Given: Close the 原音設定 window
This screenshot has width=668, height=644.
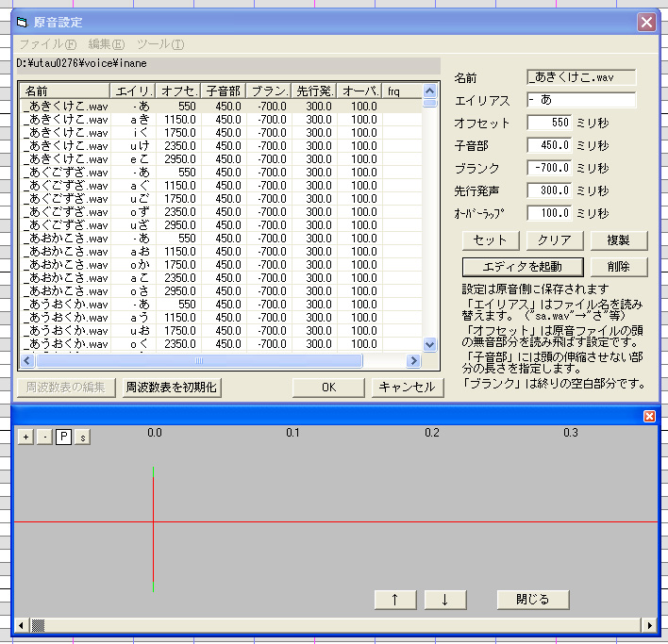Looking at the screenshot, I should [x=646, y=22].
